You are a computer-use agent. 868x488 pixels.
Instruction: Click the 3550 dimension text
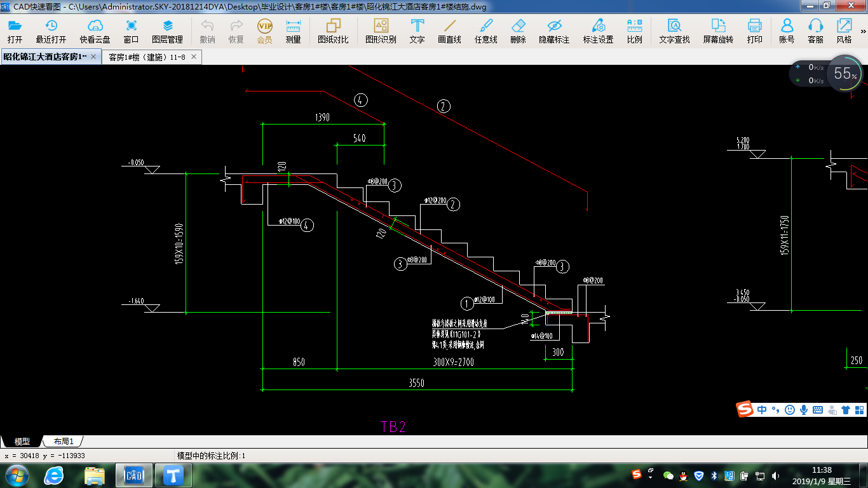[x=417, y=383]
